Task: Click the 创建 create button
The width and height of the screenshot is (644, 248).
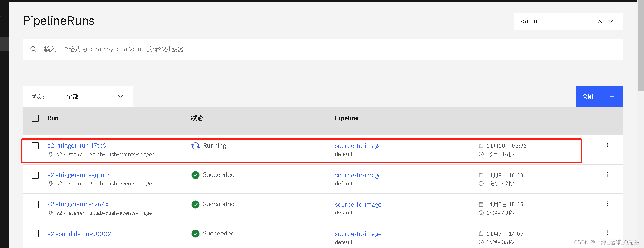Action: (599, 97)
